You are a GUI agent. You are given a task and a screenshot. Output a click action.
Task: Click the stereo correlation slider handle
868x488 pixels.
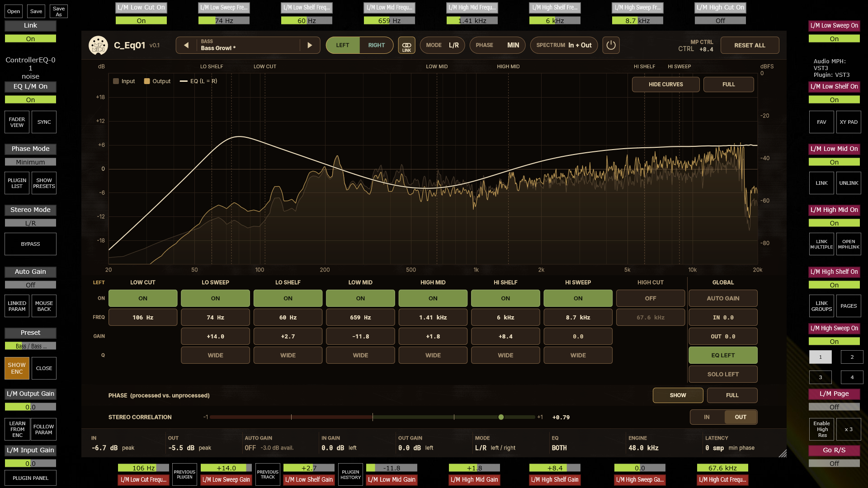pyautogui.click(x=501, y=417)
